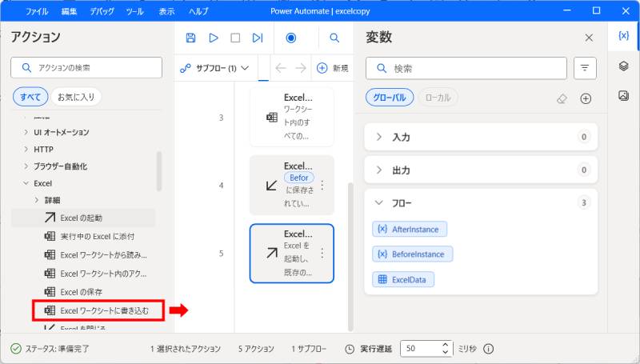Start the recorder with the circle icon
The width and height of the screenshot is (640, 364).
(291, 38)
